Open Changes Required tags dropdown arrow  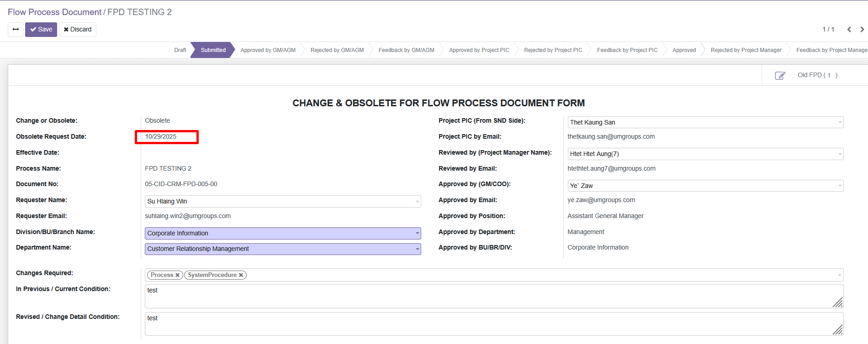click(x=839, y=275)
